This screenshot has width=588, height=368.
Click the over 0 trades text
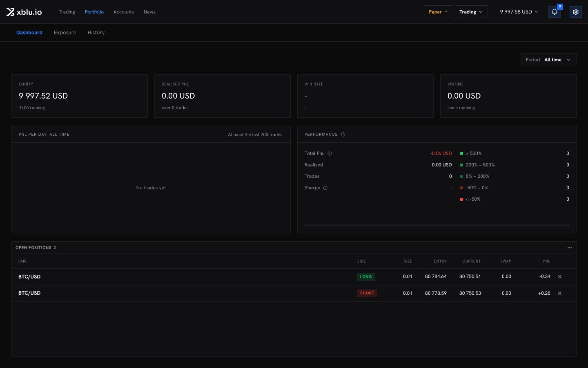(175, 108)
